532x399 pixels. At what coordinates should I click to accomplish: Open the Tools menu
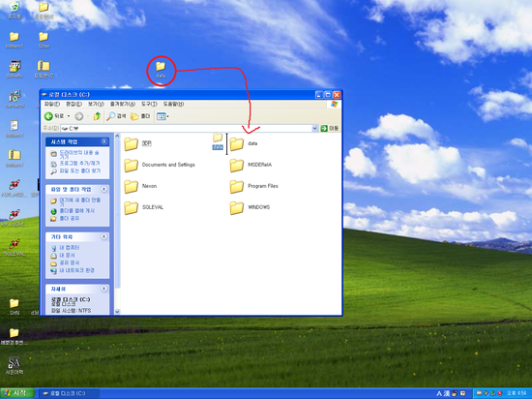[x=149, y=104]
